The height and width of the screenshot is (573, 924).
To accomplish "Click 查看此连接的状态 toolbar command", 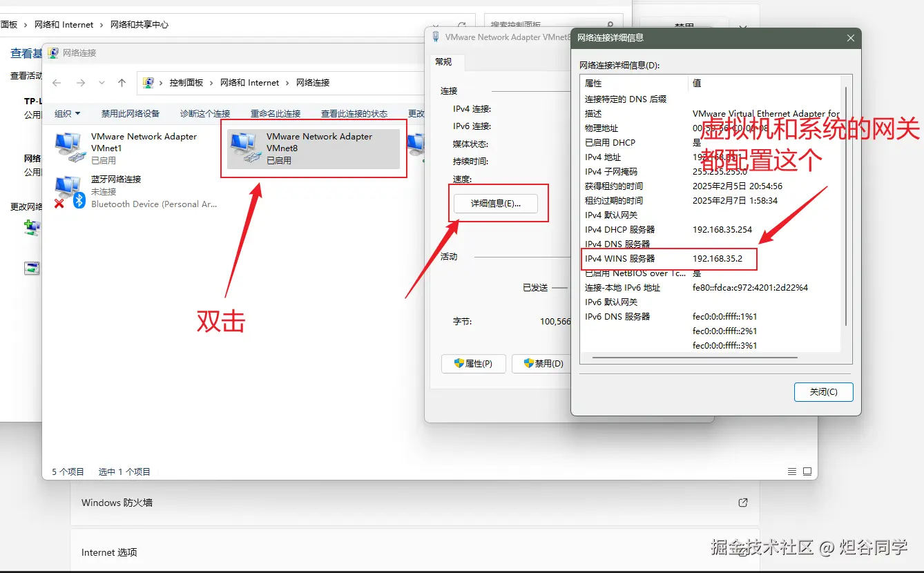I will [354, 114].
